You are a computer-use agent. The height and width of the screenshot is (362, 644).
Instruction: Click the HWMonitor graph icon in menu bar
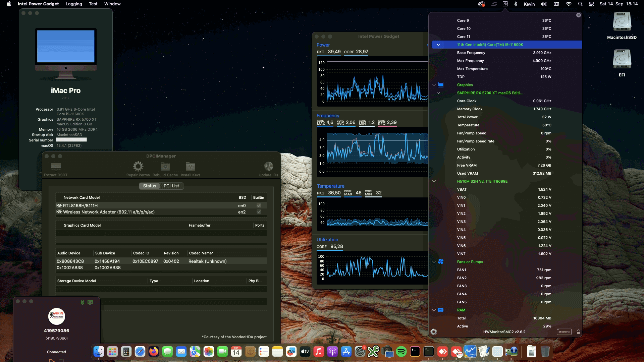coord(505,4)
